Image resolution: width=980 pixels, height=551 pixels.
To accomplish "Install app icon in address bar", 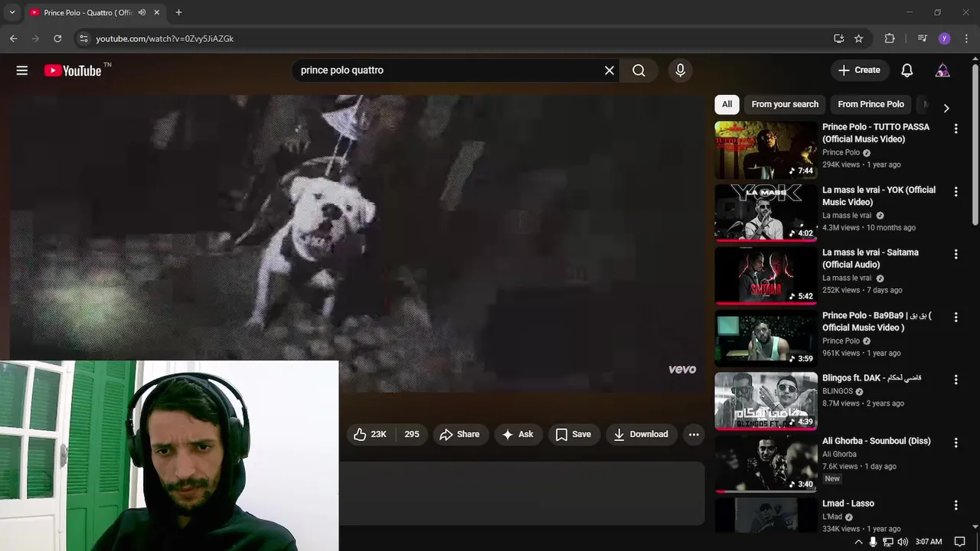I will pyautogui.click(x=839, y=38).
